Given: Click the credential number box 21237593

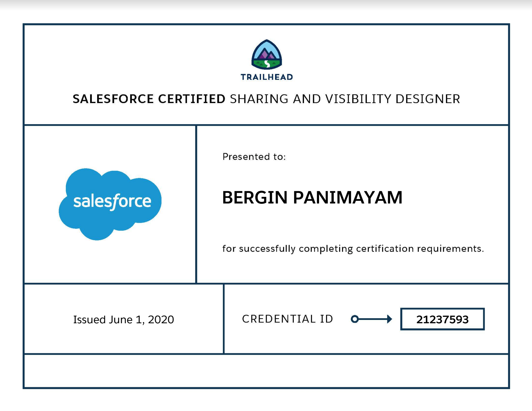Looking at the screenshot, I should pos(442,319).
